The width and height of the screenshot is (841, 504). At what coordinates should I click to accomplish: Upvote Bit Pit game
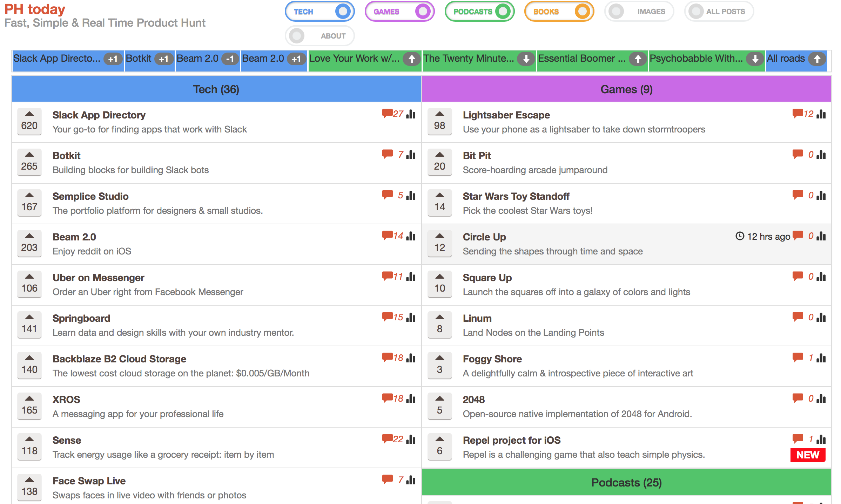(x=440, y=162)
